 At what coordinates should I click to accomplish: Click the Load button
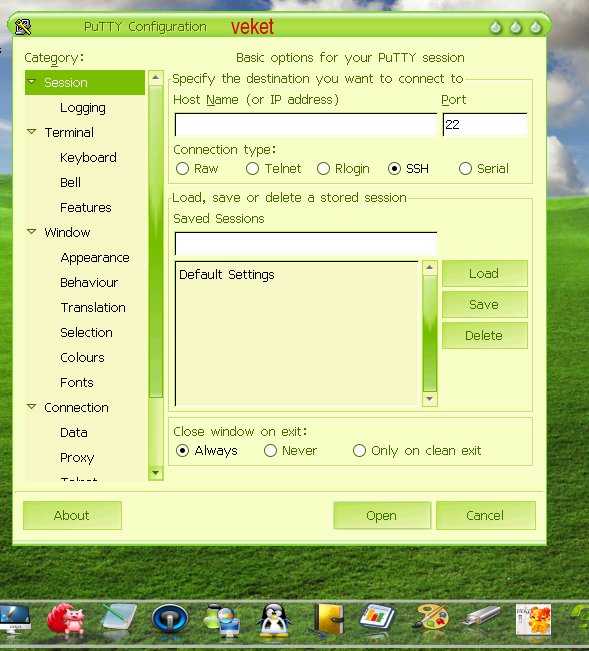pos(485,274)
